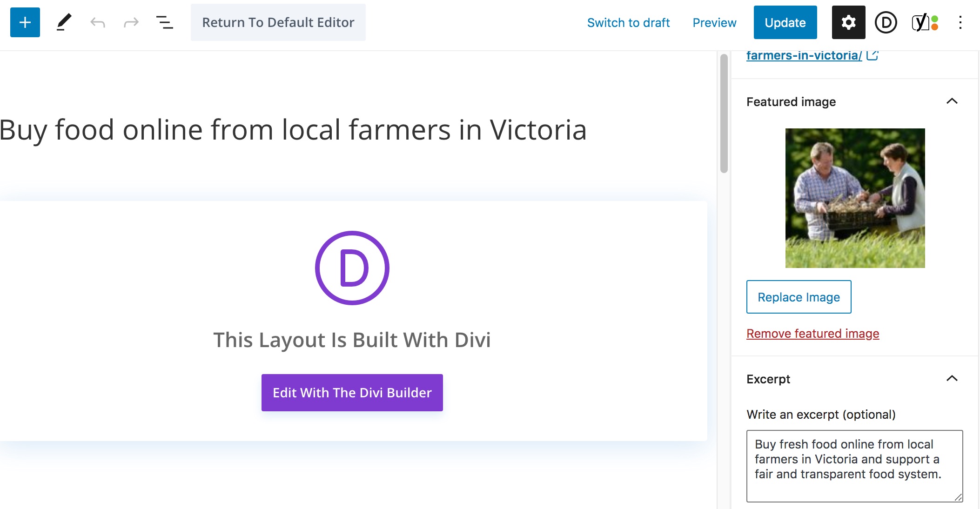The width and height of the screenshot is (980, 509).
Task: Click the large purple Divi logo
Action: click(x=352, y=268)
